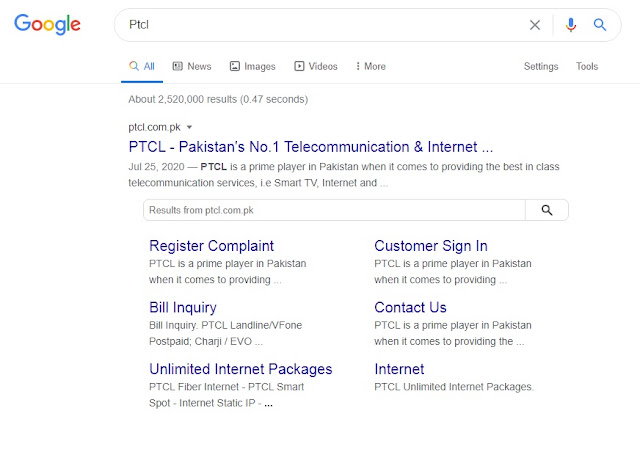This screenshot has height=452, width=640.
Task: Open the Contact Us link
Action: pos(410,307)
